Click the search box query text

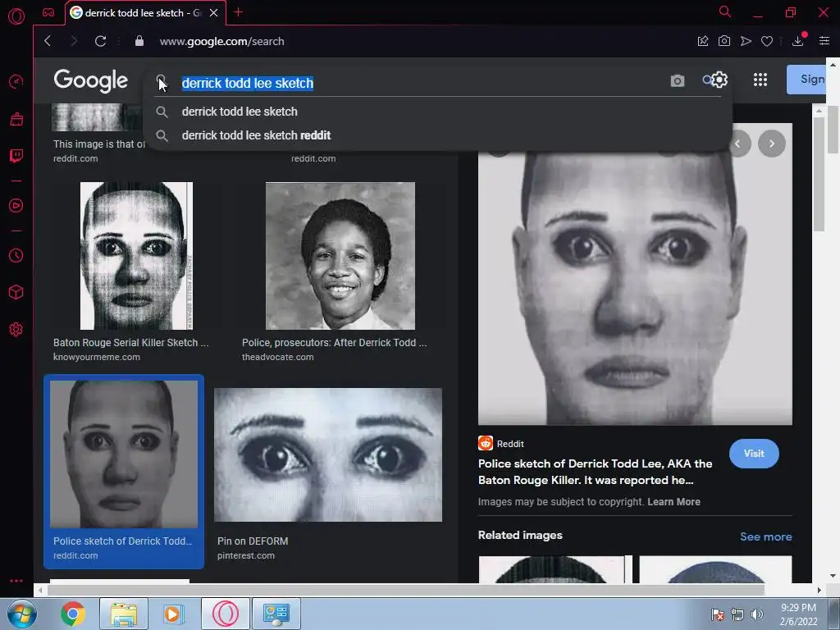(248, 83)
